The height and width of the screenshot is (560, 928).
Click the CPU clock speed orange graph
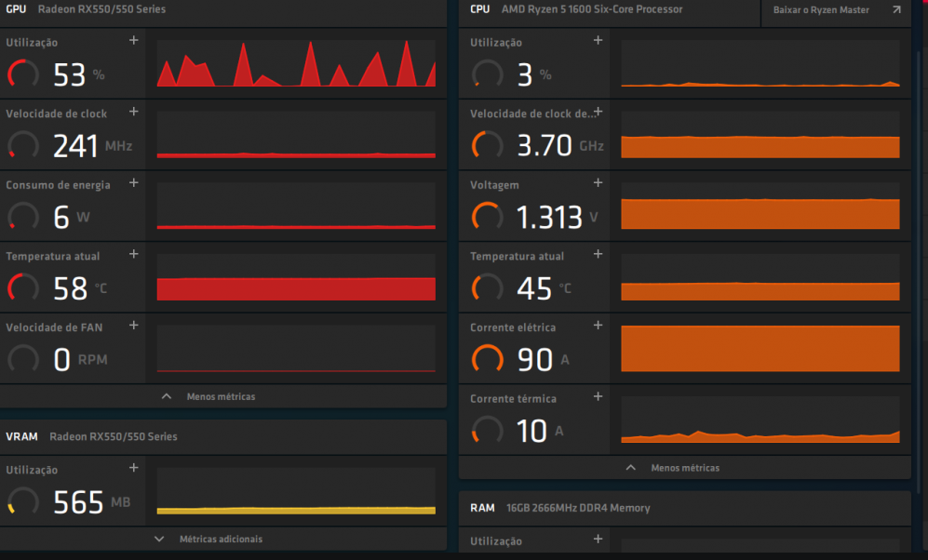pyautogui.click(x=760, y=134)
